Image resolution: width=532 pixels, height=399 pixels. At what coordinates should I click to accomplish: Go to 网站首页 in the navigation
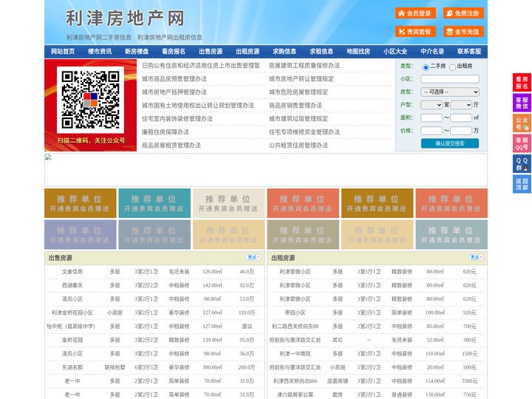coord(63,52)
